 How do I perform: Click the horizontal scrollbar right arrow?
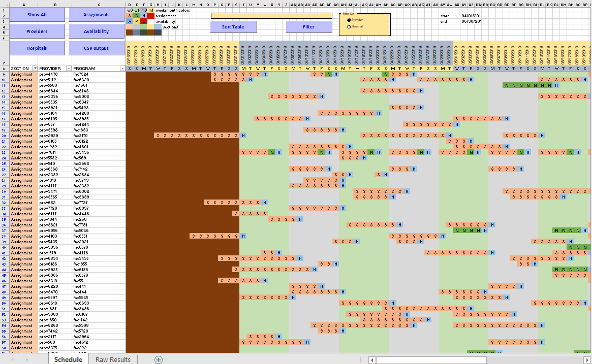588,359
